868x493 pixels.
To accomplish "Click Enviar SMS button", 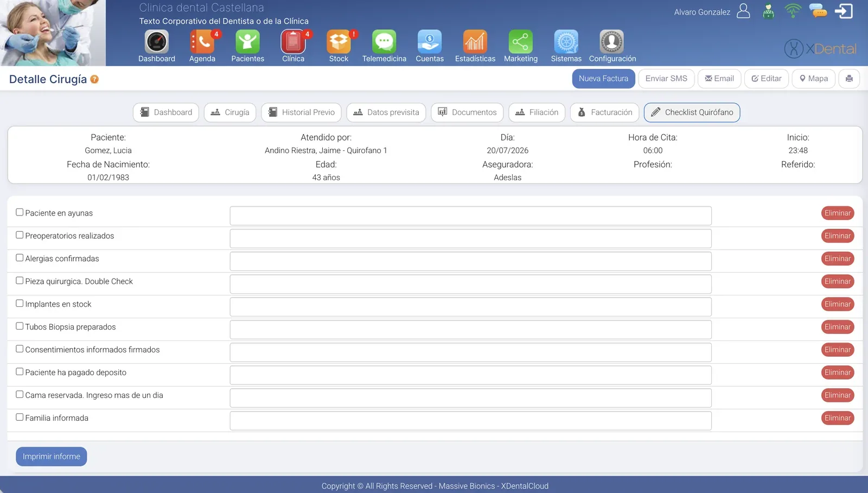I will [x=666, y=79].
